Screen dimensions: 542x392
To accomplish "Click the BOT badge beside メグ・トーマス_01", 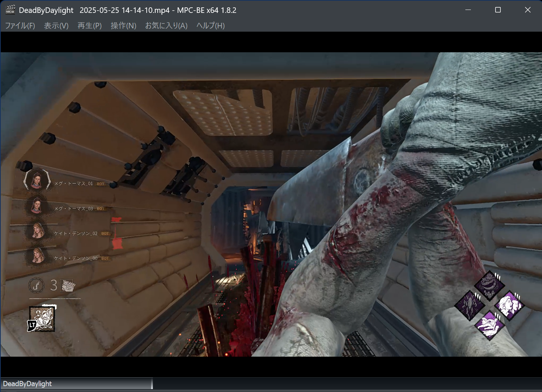I will [101, 184].
